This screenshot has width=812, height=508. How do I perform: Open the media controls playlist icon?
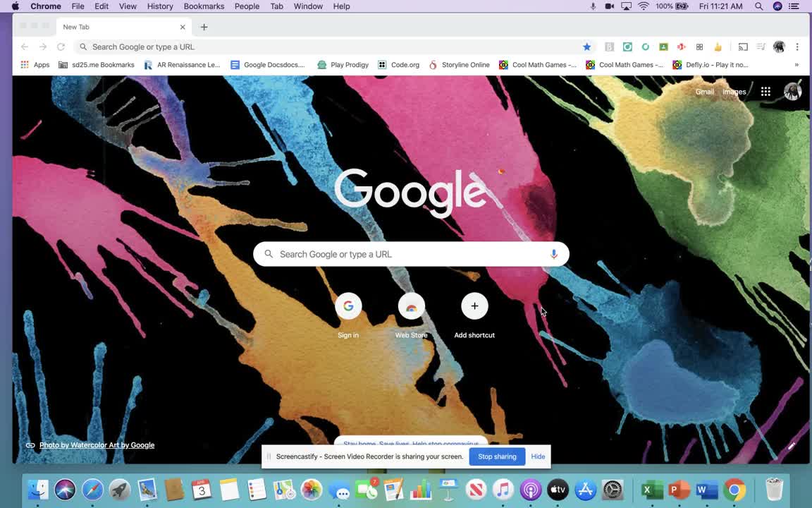(x=761, y=47)
